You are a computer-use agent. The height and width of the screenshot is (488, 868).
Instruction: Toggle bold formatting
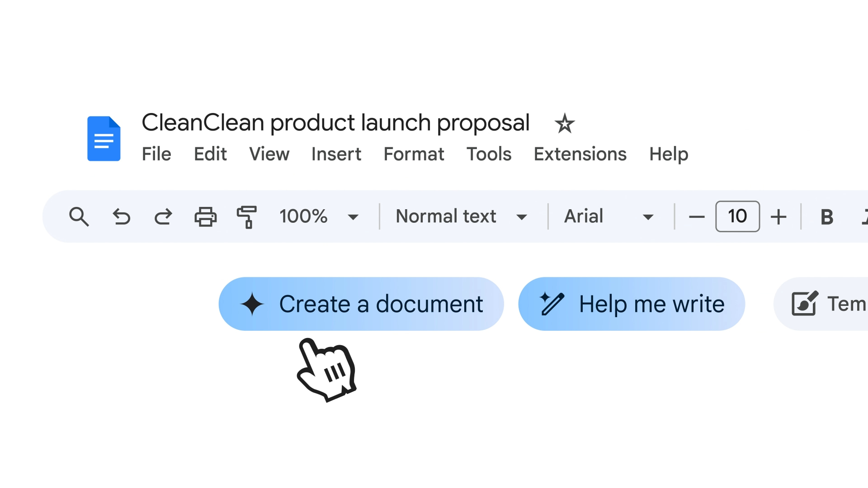coord(826,217)
